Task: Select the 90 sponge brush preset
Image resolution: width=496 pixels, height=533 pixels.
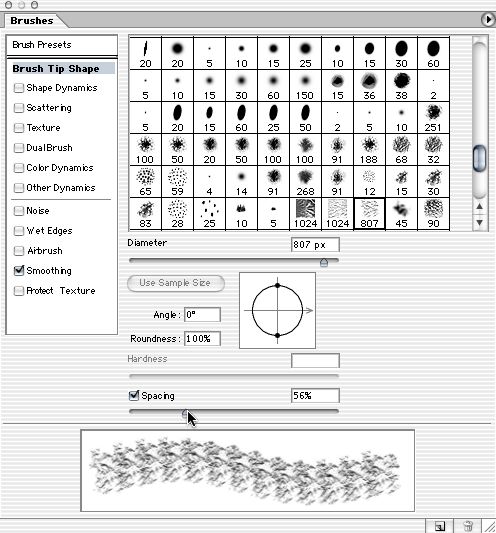Action: point(433,214)
